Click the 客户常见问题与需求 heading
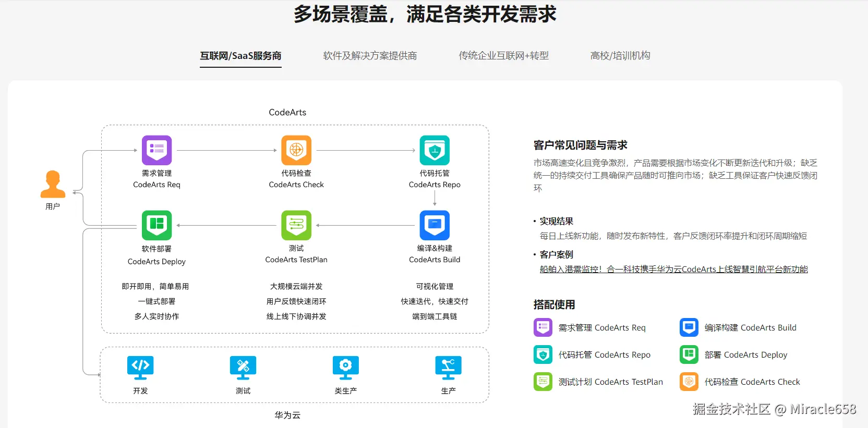Screen dimensions: 868x428 pos(580,145)
